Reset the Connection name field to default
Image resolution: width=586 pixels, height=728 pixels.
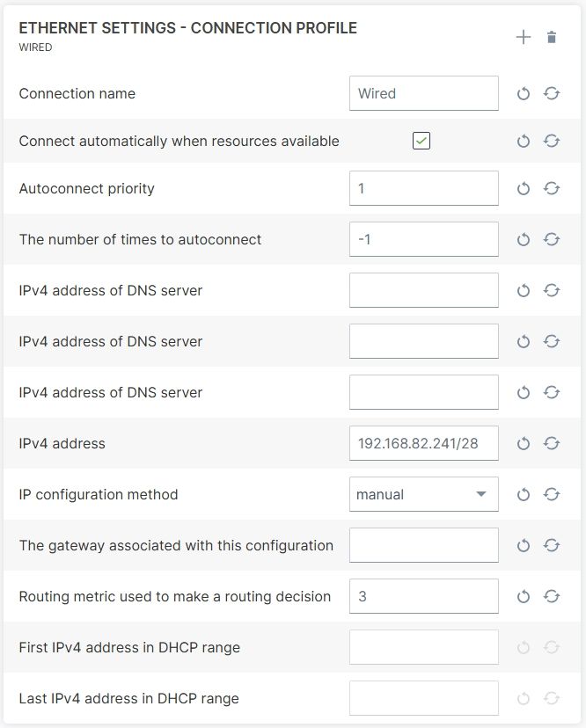coord(524,94)
